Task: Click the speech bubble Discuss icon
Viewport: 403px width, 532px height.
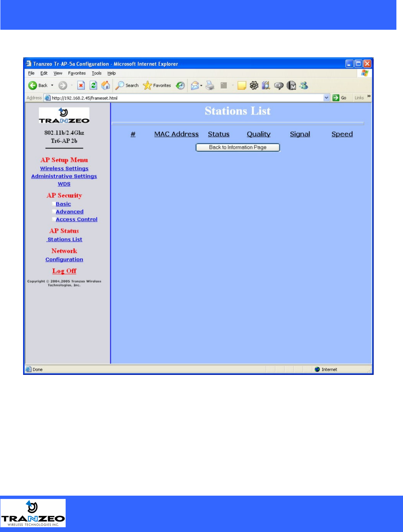Action: pos(279,86)
